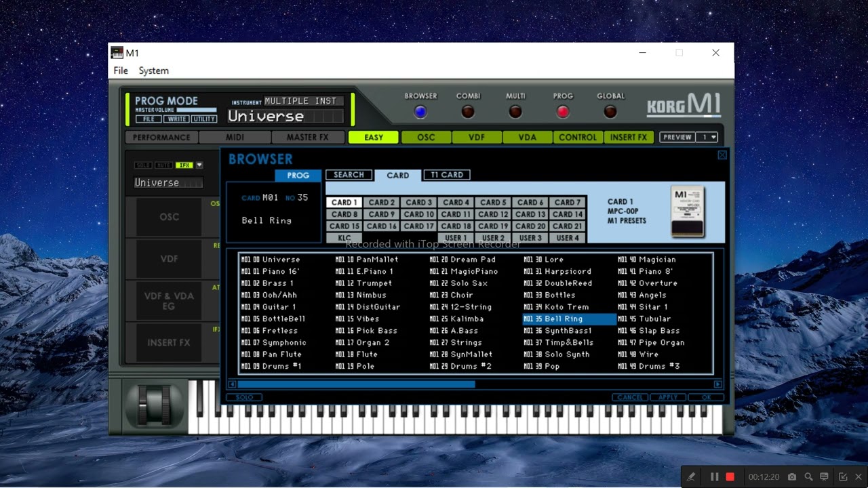Toggle the MUTE button for Universe
The width and height of the screenshot is (868, 488).
tap(163, 165)
